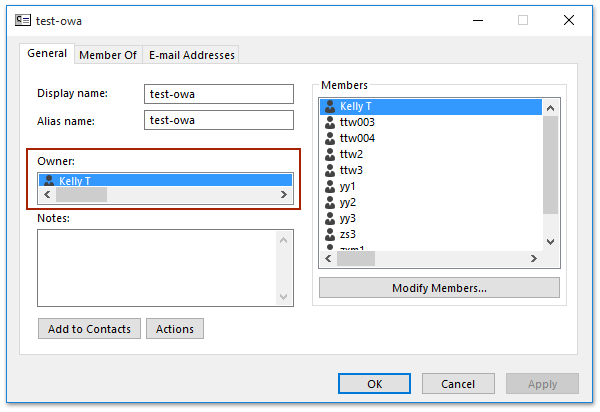Image resolution: width=600 pixels, height=412 pixels.
Task: Click Add to Contacts button
Action: 89,329
